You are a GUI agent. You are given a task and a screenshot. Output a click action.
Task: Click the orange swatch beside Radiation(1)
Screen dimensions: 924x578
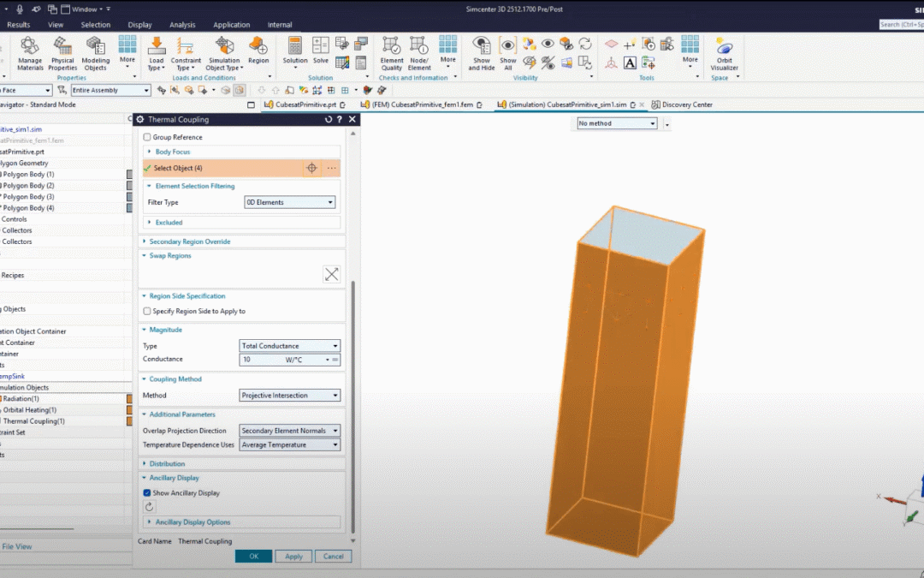pos(130,399)
